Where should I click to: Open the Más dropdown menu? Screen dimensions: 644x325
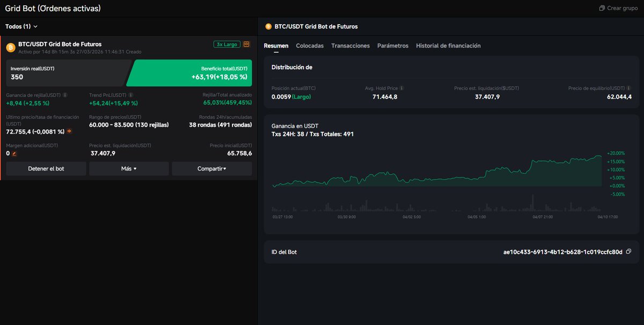click(129, 168)
